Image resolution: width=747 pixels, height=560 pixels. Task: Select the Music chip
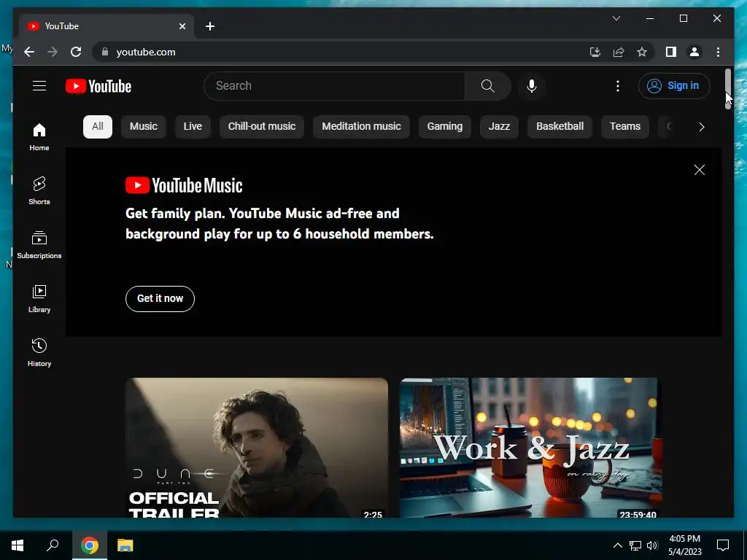(x=144, y=127)
